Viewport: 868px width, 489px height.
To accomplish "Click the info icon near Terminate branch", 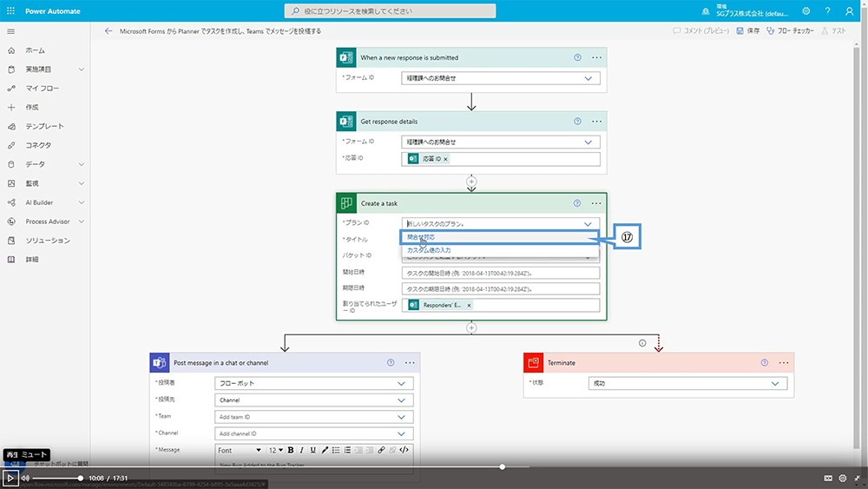I will [x=642, y=343].
